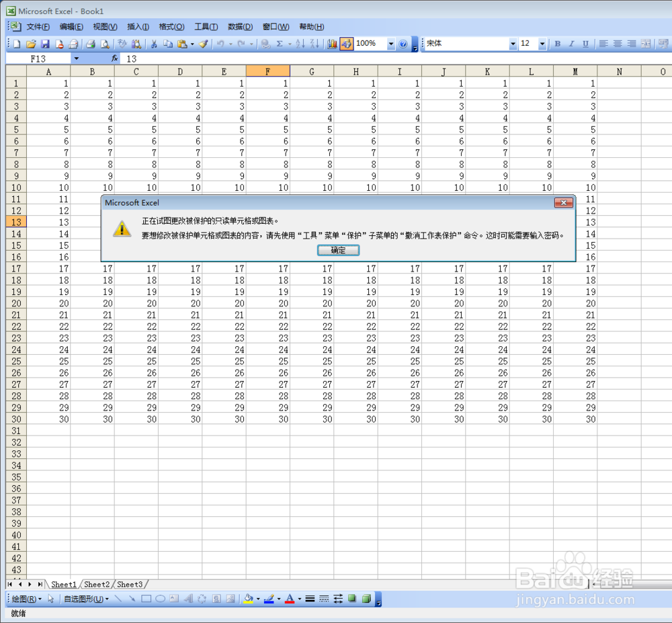Click the Insert Function fx icon
Screen dimensions: 672x623
coord(114,58)
